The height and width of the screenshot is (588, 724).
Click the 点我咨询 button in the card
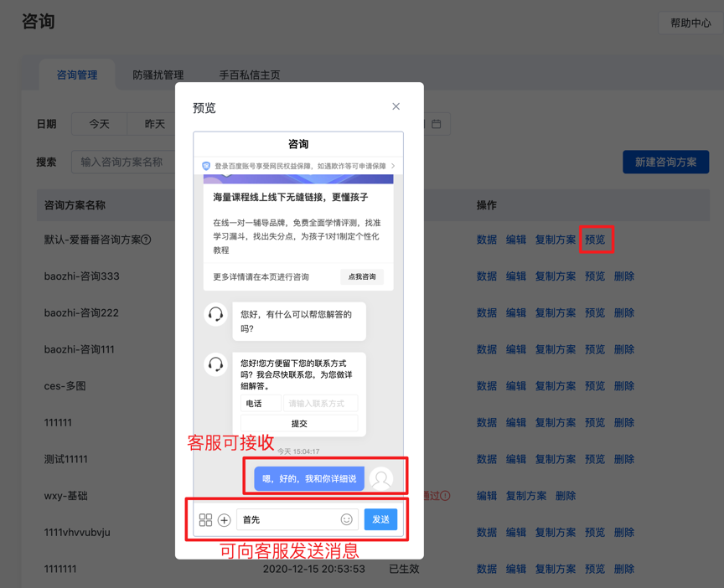[362, 276]
